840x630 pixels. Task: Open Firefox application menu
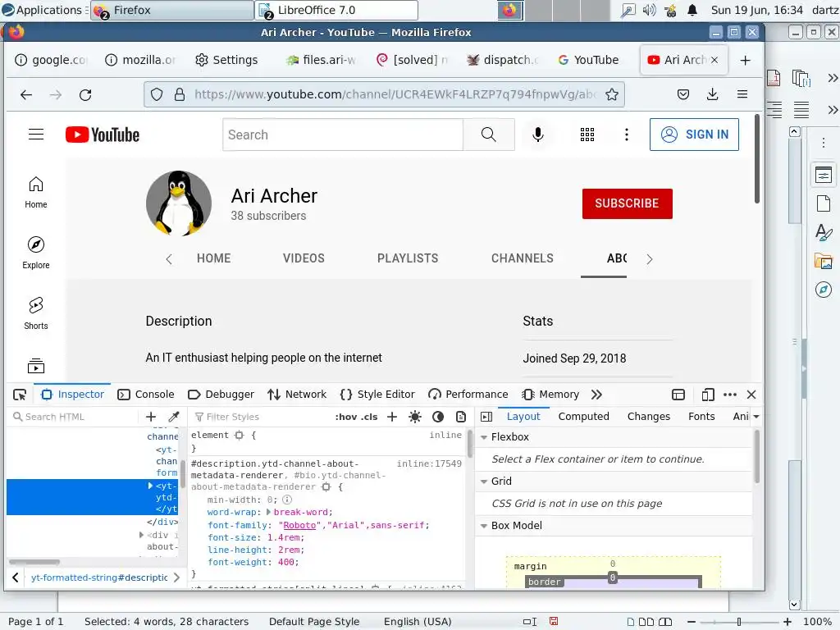click(x=742, y=95)
